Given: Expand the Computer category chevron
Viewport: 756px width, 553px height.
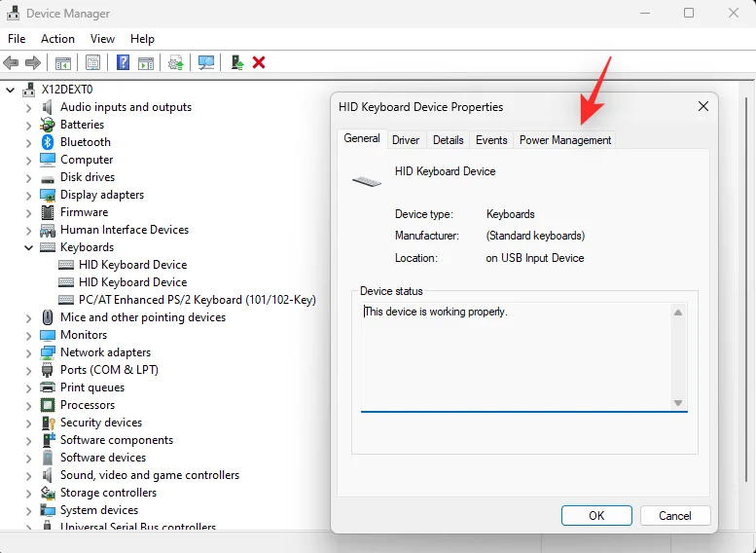Looking at the screenshot, I should 28,161.
